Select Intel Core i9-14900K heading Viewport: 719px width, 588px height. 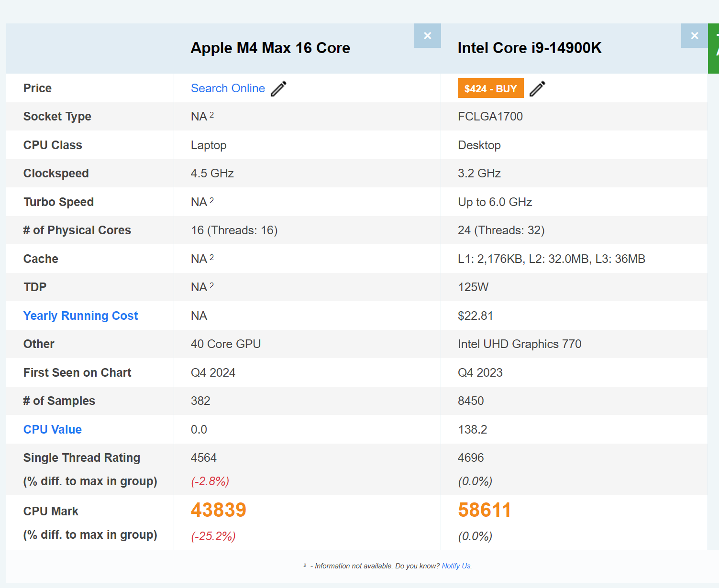[530, 48]
